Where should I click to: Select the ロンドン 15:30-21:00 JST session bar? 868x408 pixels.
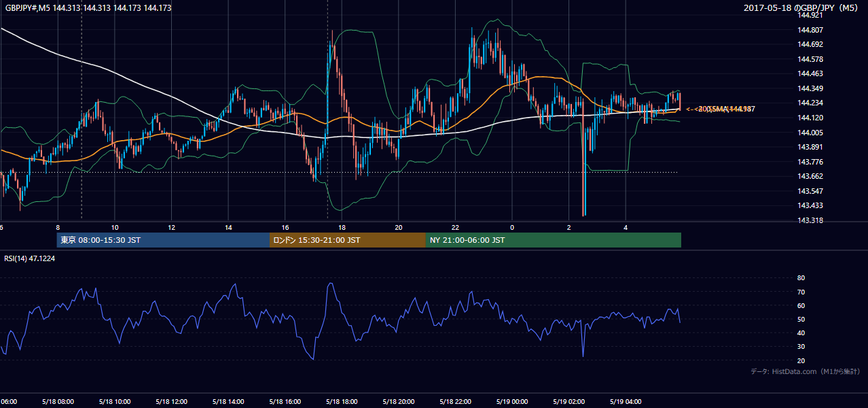pyautogui.click(x=348, y=240)
